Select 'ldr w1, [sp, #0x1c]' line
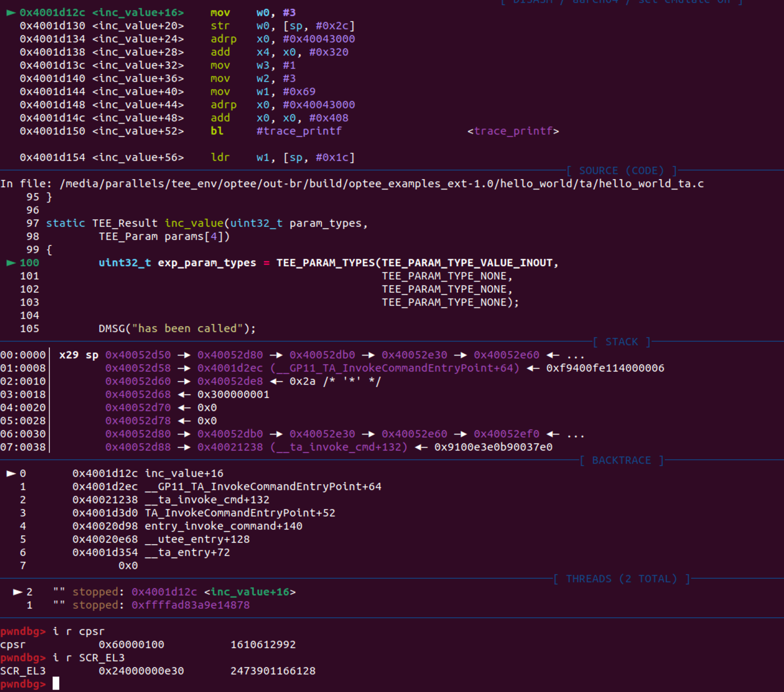This screenshot has height=692, width=784. click(x=187, y=157)
